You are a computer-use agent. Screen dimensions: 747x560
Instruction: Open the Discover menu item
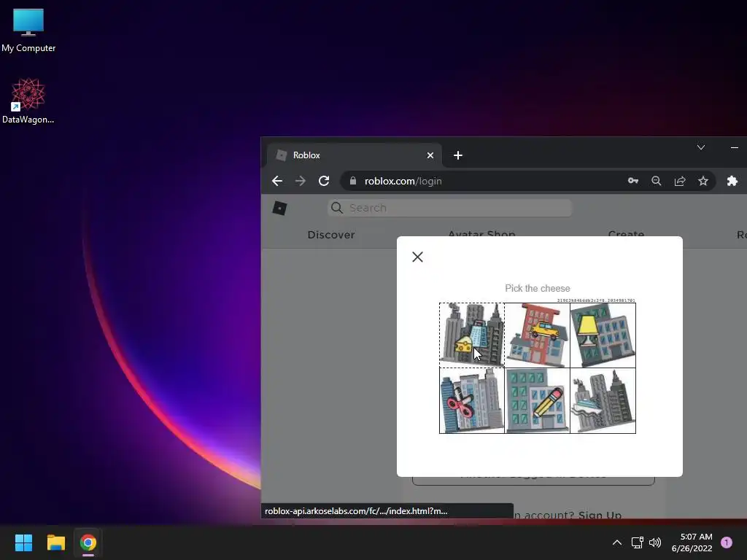pyautogui.click(x=331, y=235)
